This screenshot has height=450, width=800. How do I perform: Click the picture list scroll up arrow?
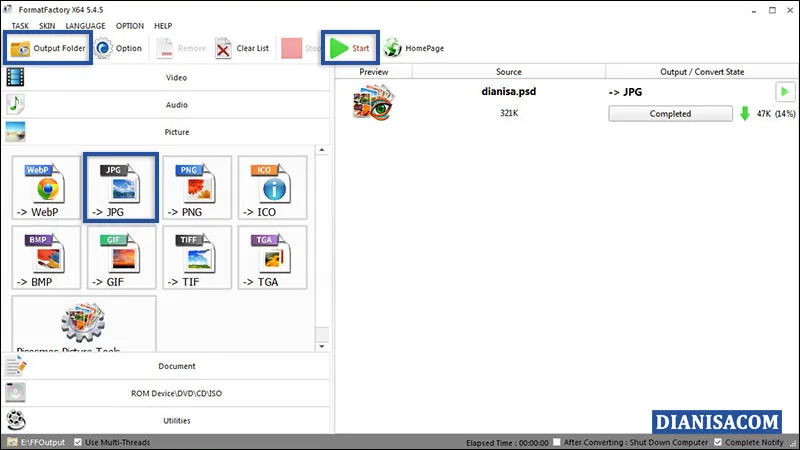point(321,150)
